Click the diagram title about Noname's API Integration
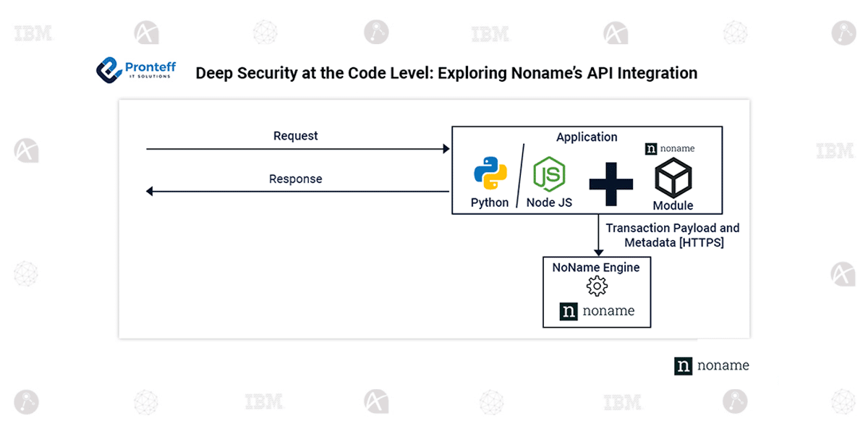The image size is (868, 434). click(447, 73)
